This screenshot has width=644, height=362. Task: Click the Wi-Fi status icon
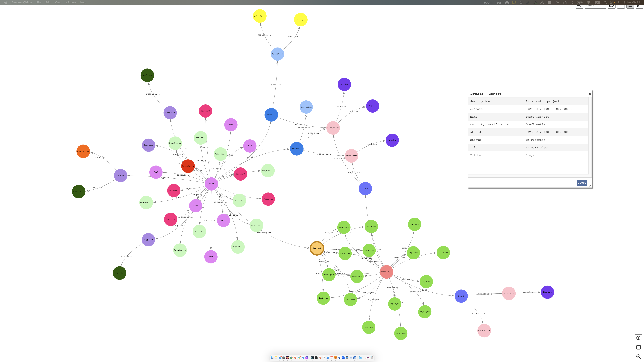tap(589, 2)
